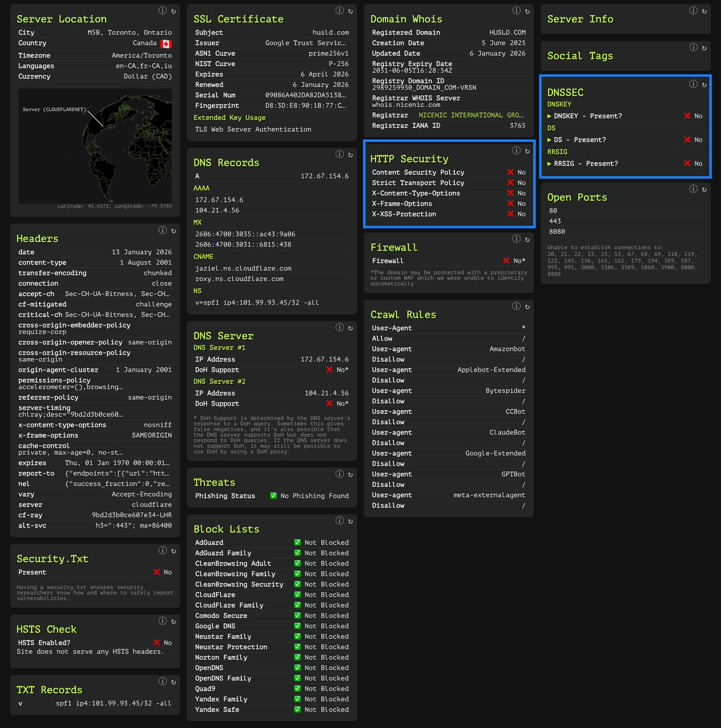Refresh the Crawl Rules card
Screen dimensions: 721x728
(527, 307)
